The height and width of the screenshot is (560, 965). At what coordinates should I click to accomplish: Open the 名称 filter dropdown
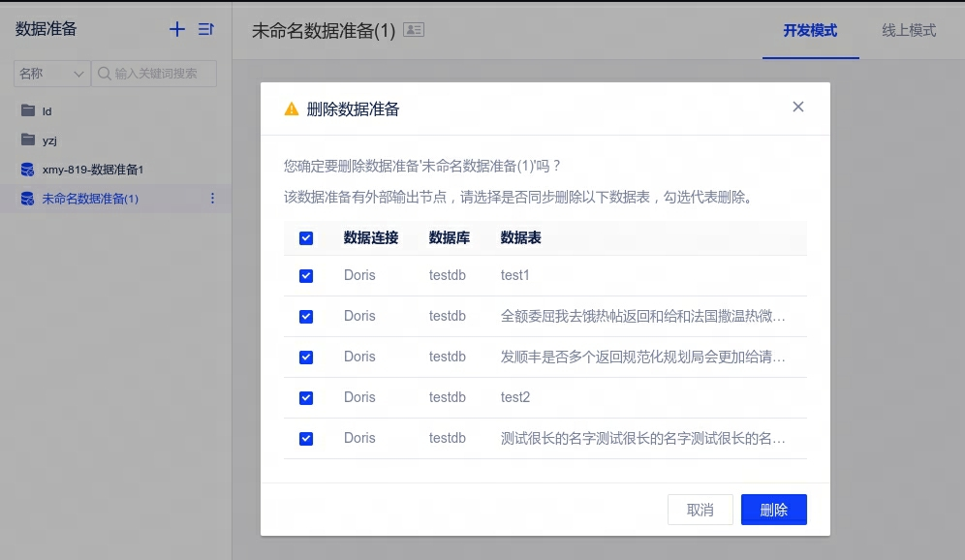51,74
